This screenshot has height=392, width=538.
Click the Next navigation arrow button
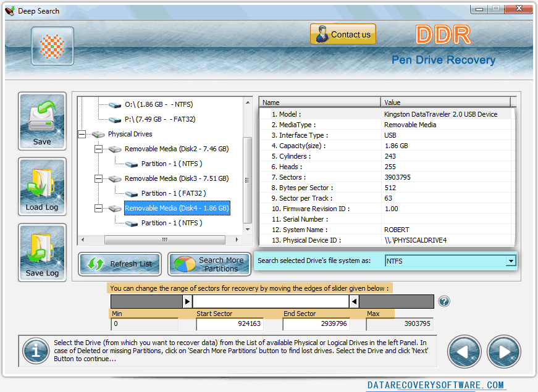(503, 351)
